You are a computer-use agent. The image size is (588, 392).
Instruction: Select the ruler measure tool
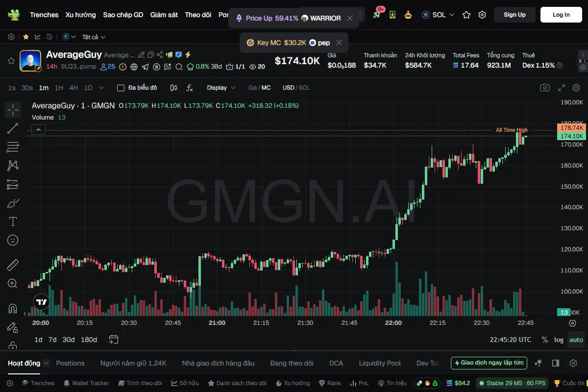point(13,265)
